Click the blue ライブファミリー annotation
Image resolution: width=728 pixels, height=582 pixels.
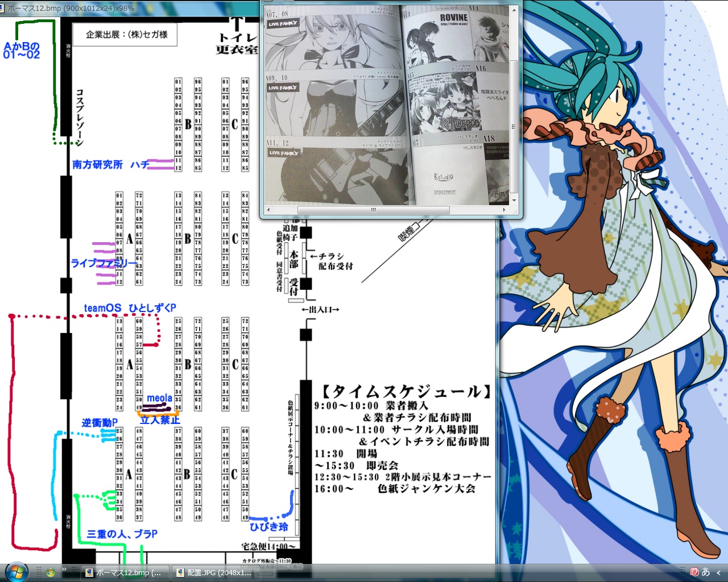[x=104, y=263]
